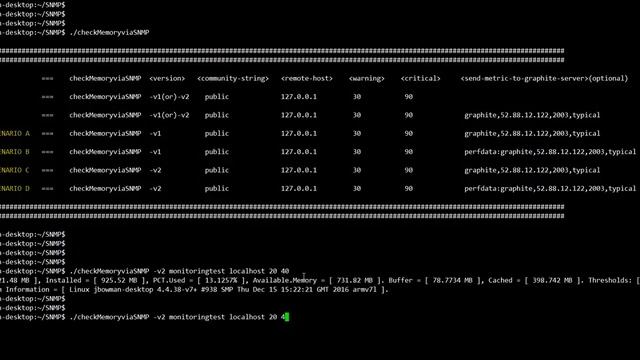Click "graphite,52.88.12.122,2003,typical" in Scenario C row

coord(532,170)
